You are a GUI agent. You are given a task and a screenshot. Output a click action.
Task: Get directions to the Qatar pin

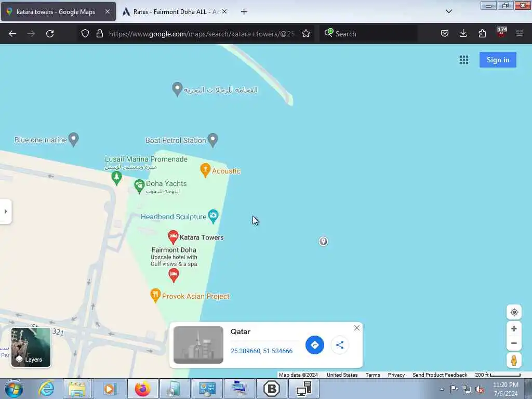[314, 345]
